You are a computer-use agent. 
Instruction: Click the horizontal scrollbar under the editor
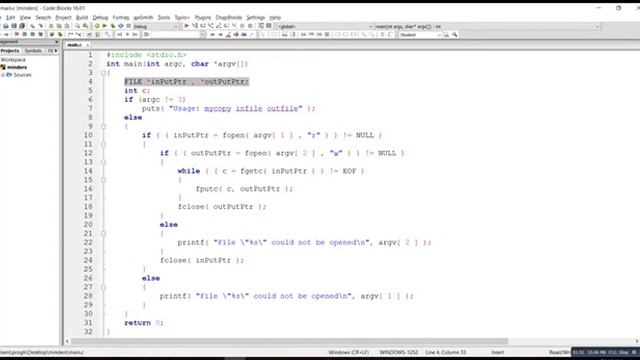(x=289, y=341)
